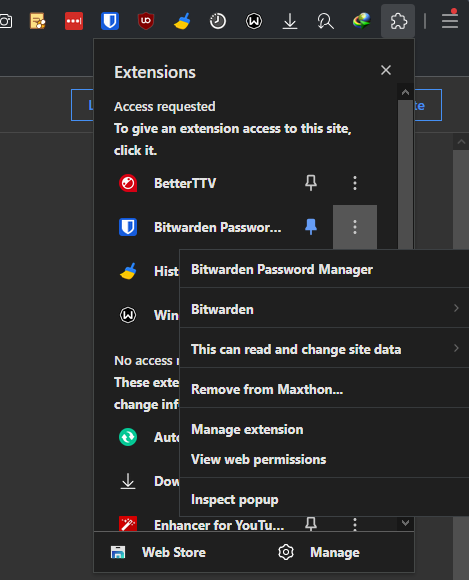Pin BetterTTV to the toolbar
Image resolution: width=469 pixels, height=580 pixels.
tap(311, 183)
